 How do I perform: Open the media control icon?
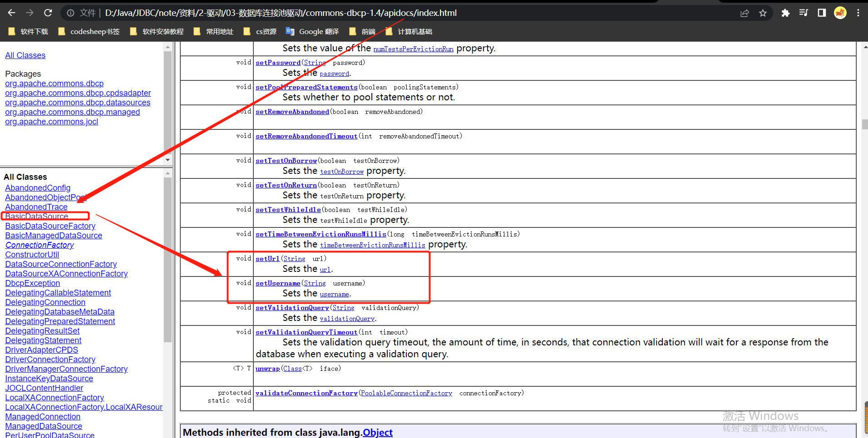click(804, 13)
